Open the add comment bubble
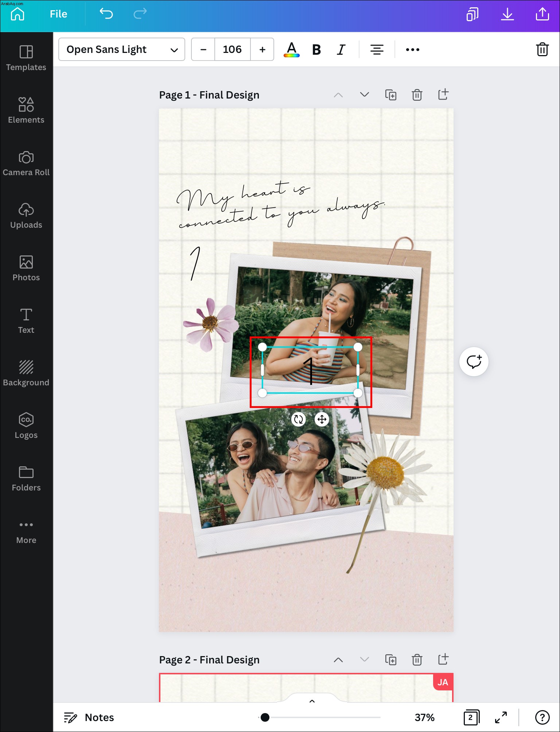Screen dimensions: 560x732 474,362
